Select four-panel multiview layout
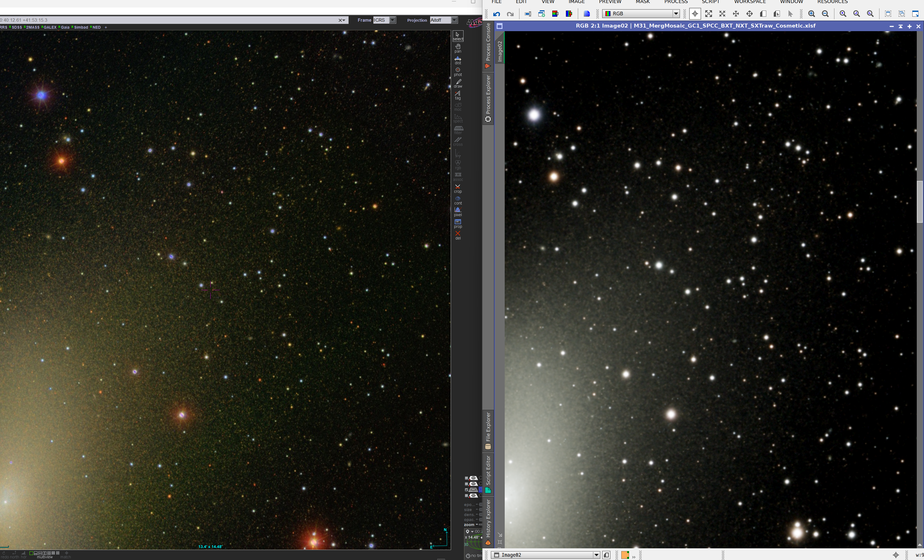This screenshot has width=924, height=560. pyautogui.click(x=49, y=553)
